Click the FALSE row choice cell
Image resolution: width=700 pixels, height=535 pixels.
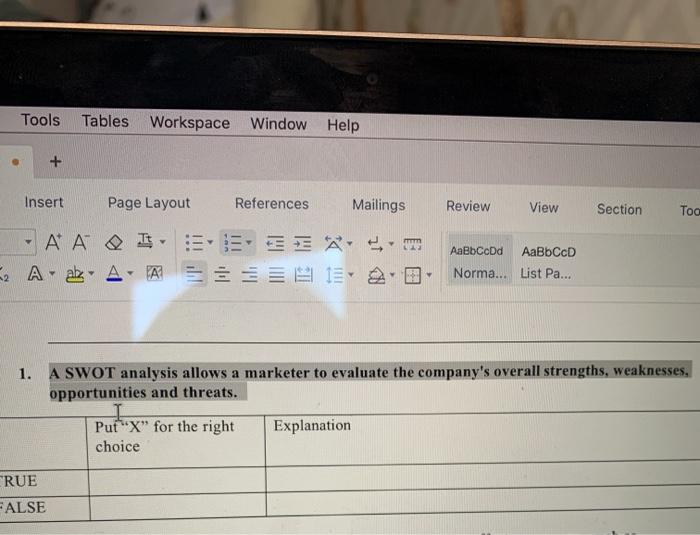179,506
